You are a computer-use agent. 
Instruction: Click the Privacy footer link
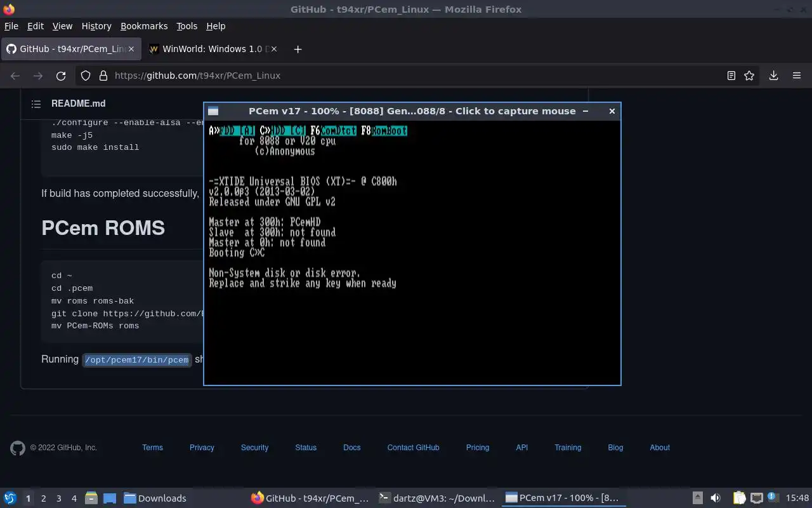click(202, 448)
